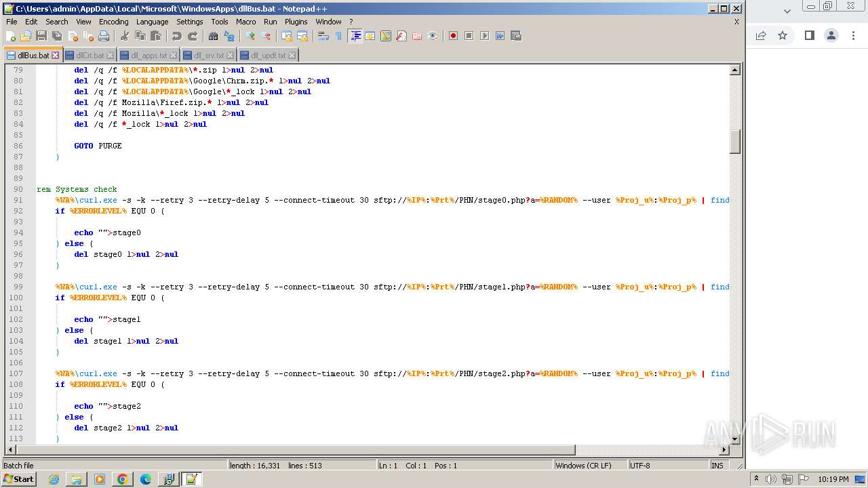This screenshot has height=488, width=868.
Task: Open the Windows Start menu
Action: tap(18, 479)
